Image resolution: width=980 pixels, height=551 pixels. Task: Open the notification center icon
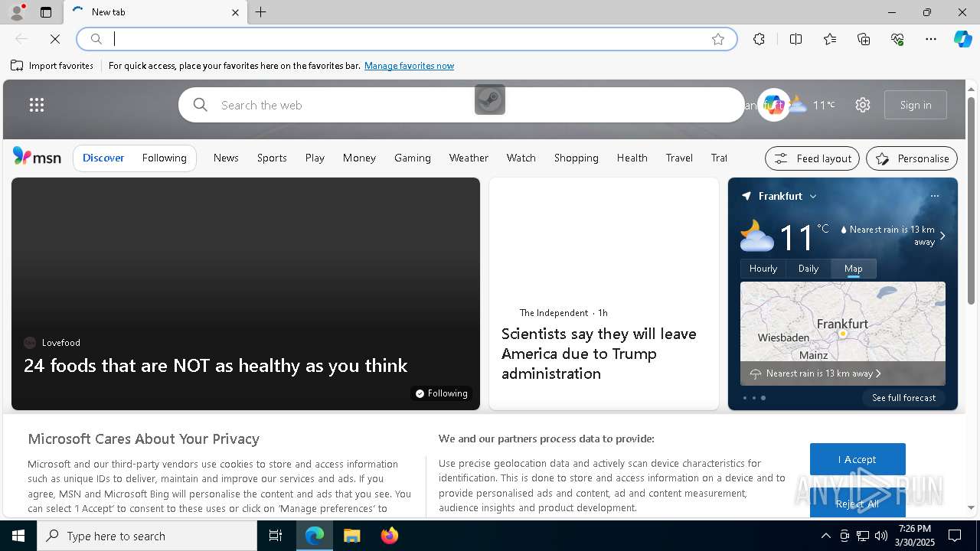pyautogui.click(x=955, y=536)
